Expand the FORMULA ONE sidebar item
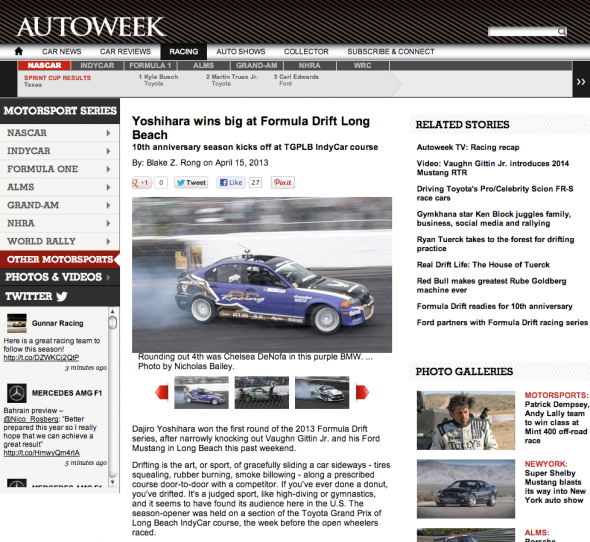 coord(59,169)
